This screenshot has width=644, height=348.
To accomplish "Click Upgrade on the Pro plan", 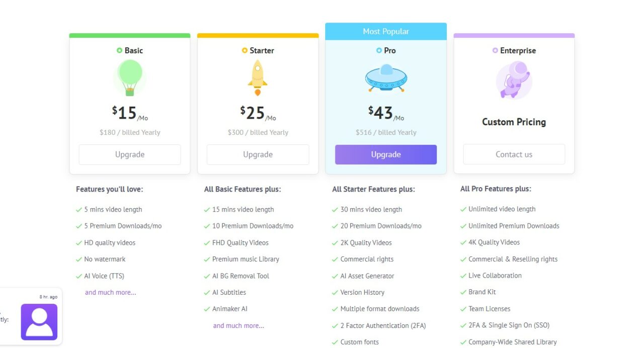I will [x=385, y=154].
